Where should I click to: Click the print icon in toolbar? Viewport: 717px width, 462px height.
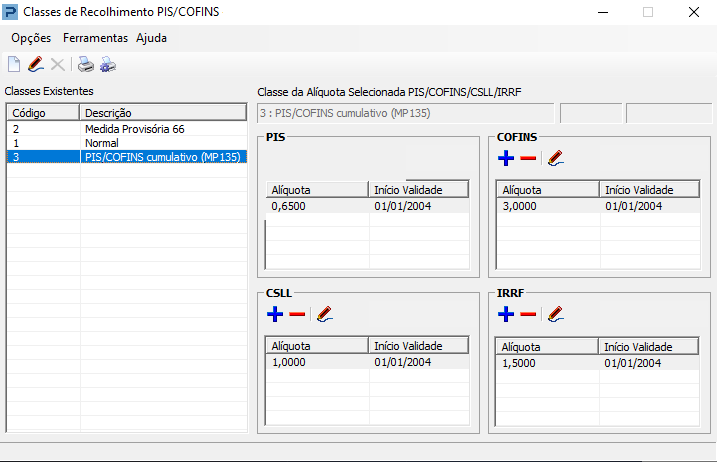[86, 64]
